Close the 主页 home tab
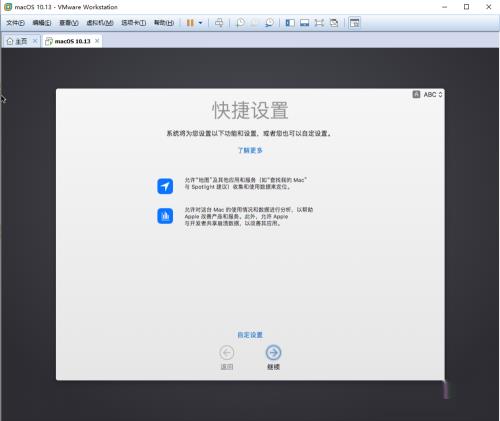 tap(35, 41)
